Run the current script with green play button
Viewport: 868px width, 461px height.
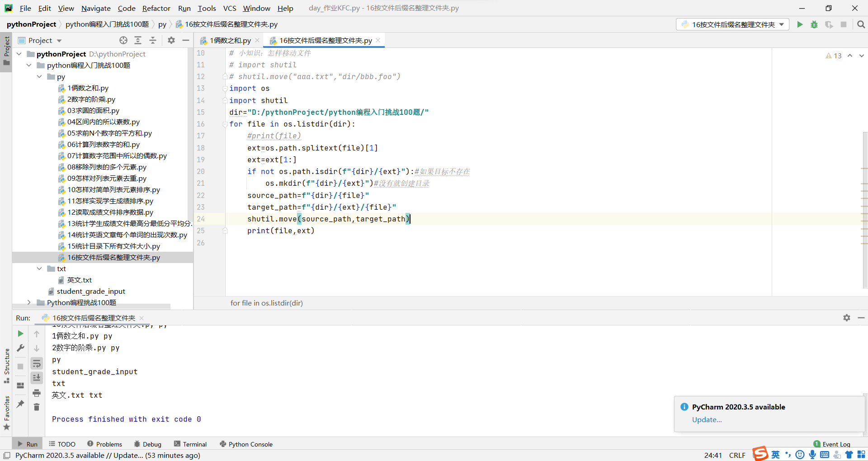[x=800, y=24]
